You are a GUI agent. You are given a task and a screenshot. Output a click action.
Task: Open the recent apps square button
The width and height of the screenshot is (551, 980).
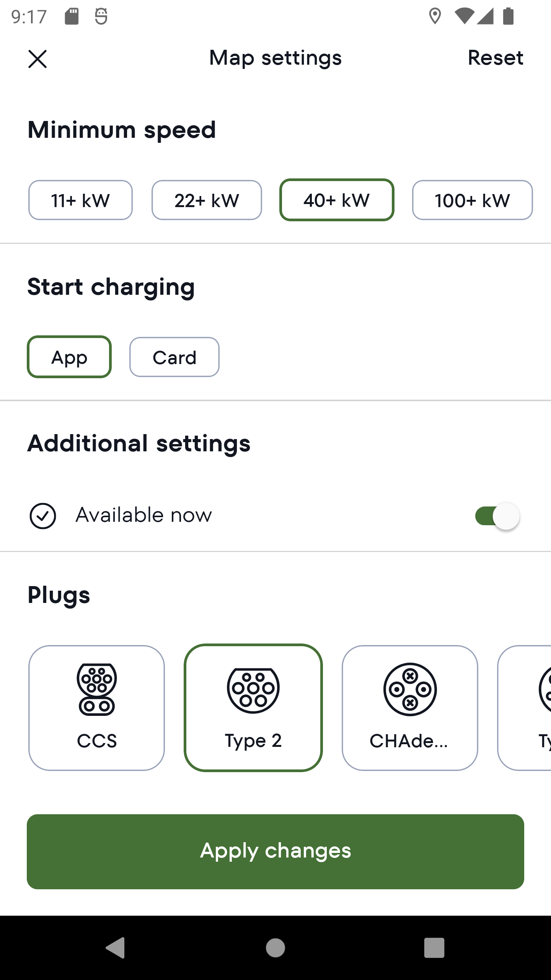(434, 948)
